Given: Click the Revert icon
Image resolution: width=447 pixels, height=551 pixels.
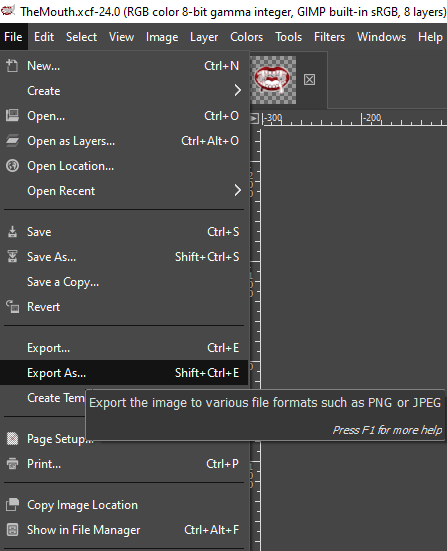Looking at the screenshot, I should [x=12, y=306].
